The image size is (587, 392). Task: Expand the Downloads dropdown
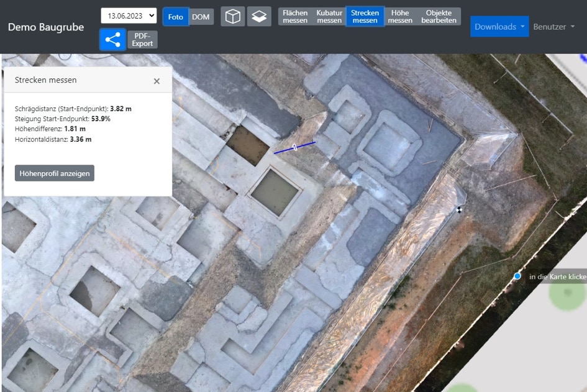click(x=499, y=27)
